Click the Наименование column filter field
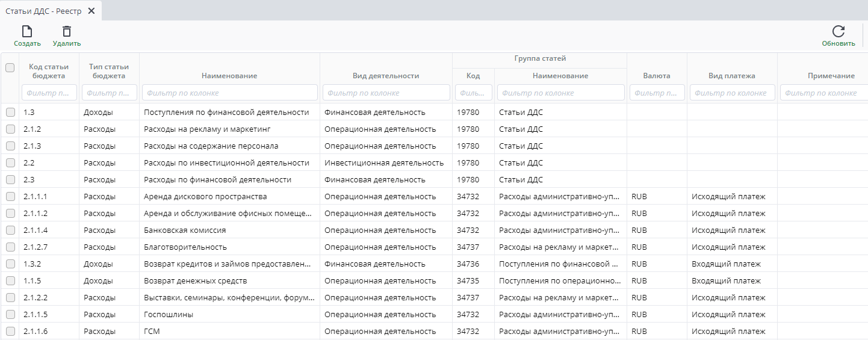 click(229, 93)
